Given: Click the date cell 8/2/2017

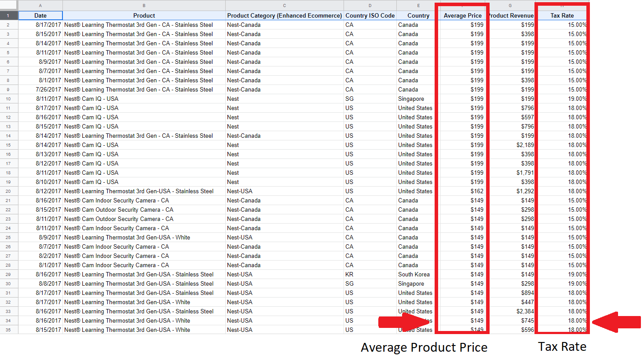Looking at the screenshot, I should tap(40, 256).
